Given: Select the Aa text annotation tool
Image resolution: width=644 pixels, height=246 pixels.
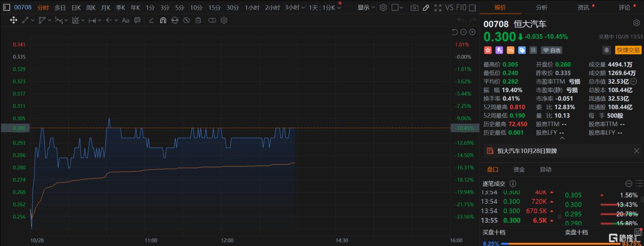Looking at the screenshot, I should pyautogui.click(x=126, y=20).
